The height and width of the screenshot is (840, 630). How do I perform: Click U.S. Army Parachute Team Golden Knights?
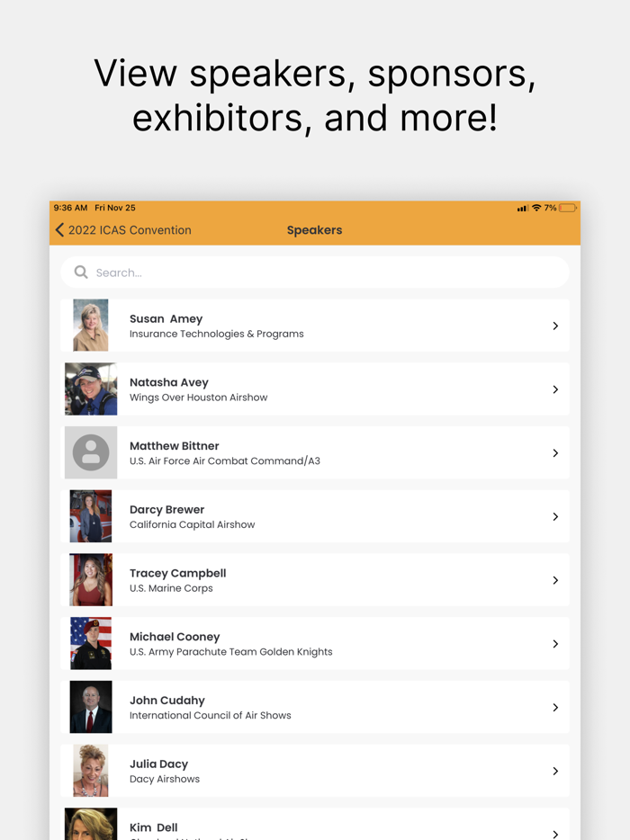click(231, 652)
